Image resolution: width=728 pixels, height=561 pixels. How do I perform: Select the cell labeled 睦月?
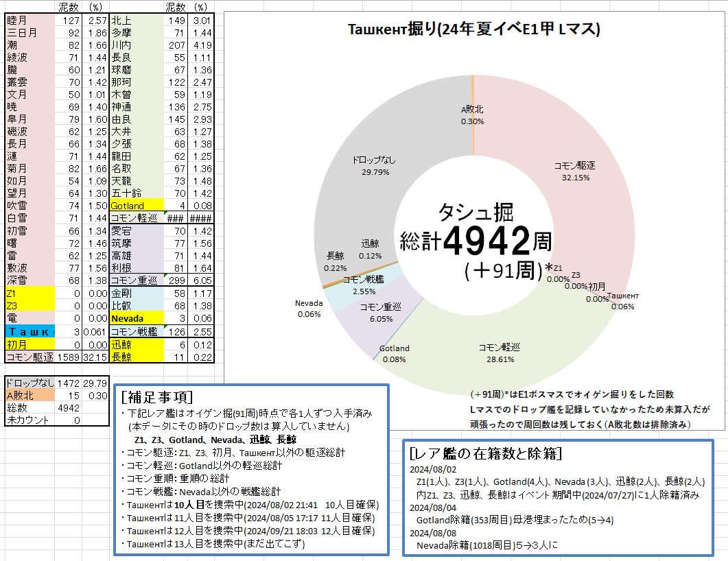[x=30, y=21]
